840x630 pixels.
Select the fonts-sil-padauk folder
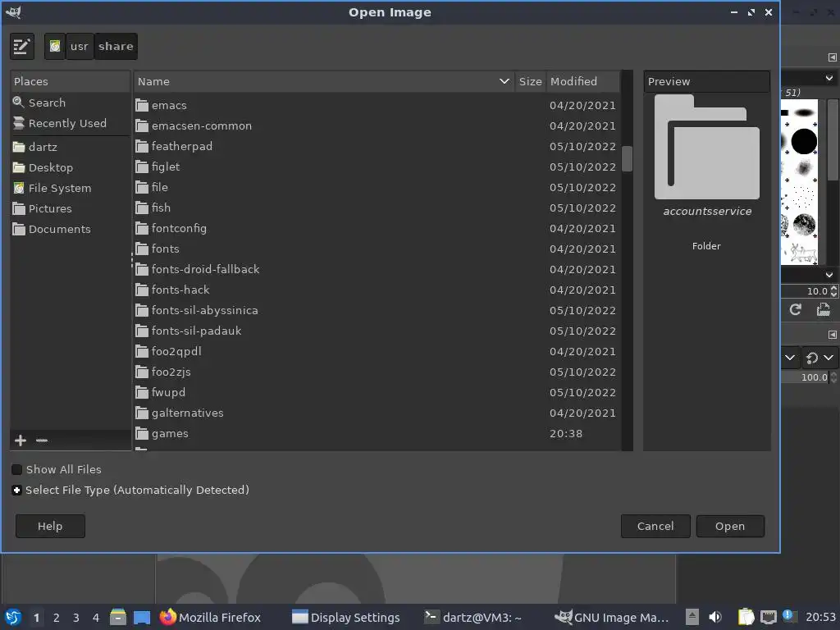click(x=377, y=331)
